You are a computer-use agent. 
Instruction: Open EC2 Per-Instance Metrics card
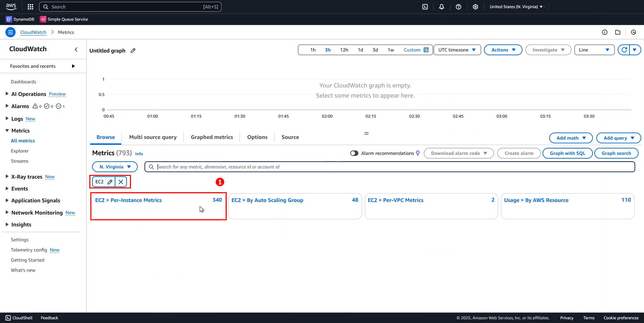[x=128, y=200]
